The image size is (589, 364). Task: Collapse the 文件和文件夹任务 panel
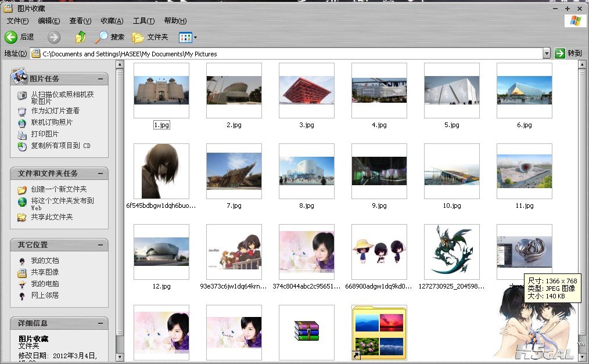point(100,174)
